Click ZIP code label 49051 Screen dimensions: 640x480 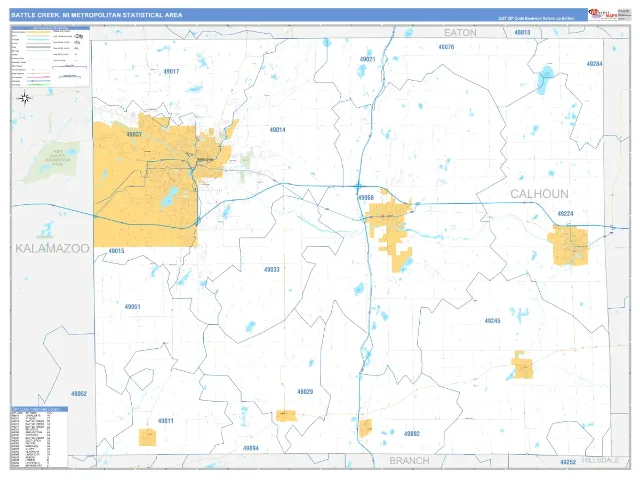(133, 307)
